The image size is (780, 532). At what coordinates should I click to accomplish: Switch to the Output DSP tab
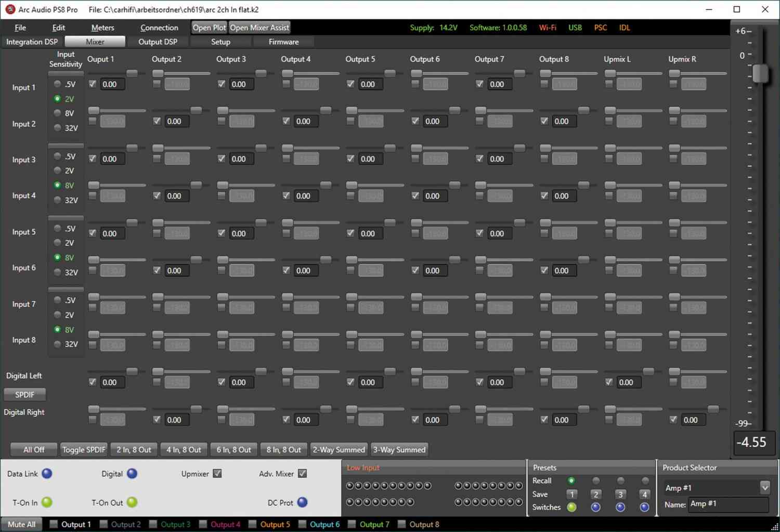(x=158, y=42)
